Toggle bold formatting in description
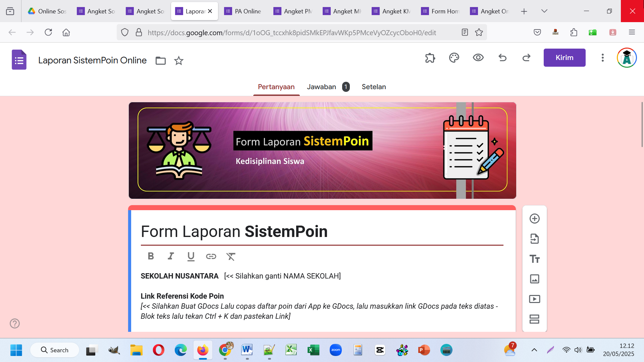The image size is (644, 362). [x=151, y=256]
